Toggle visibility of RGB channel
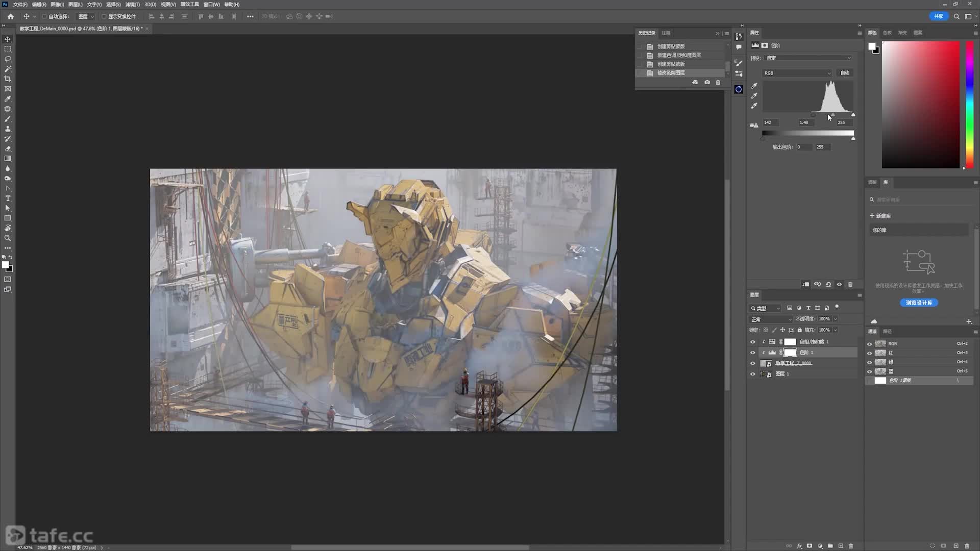 click(870, 344)
